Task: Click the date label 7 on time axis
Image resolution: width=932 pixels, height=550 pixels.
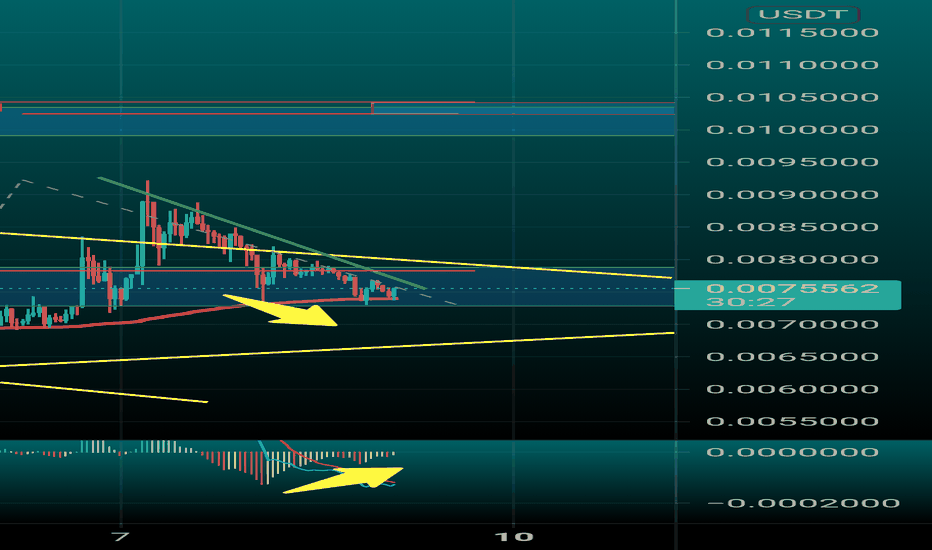Action: 121,537
